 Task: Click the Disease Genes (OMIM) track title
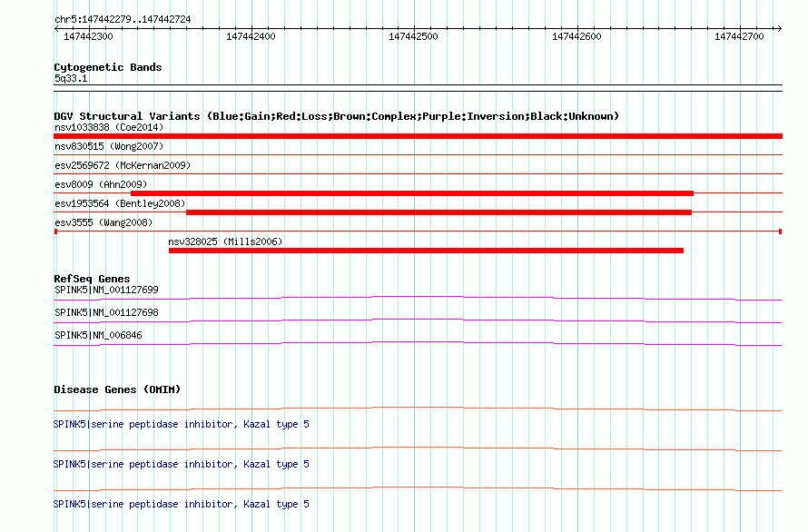pos(117,389)
